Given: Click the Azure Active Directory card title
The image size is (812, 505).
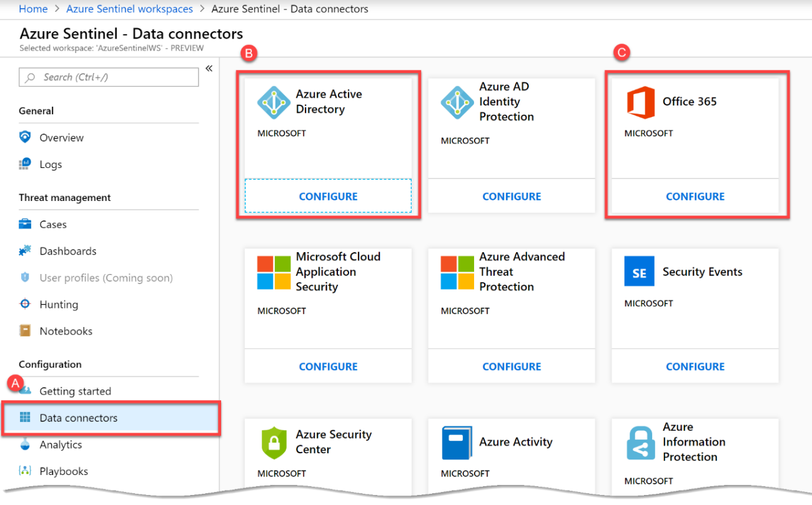Looking at the screenshot, I should 329,102.
